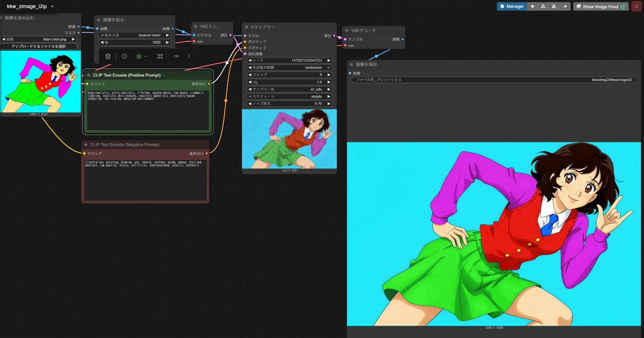Open the ComfyUI Manager
Viewport: 644px width, 338px height.
pyautogui.click(x=511, y=6)
